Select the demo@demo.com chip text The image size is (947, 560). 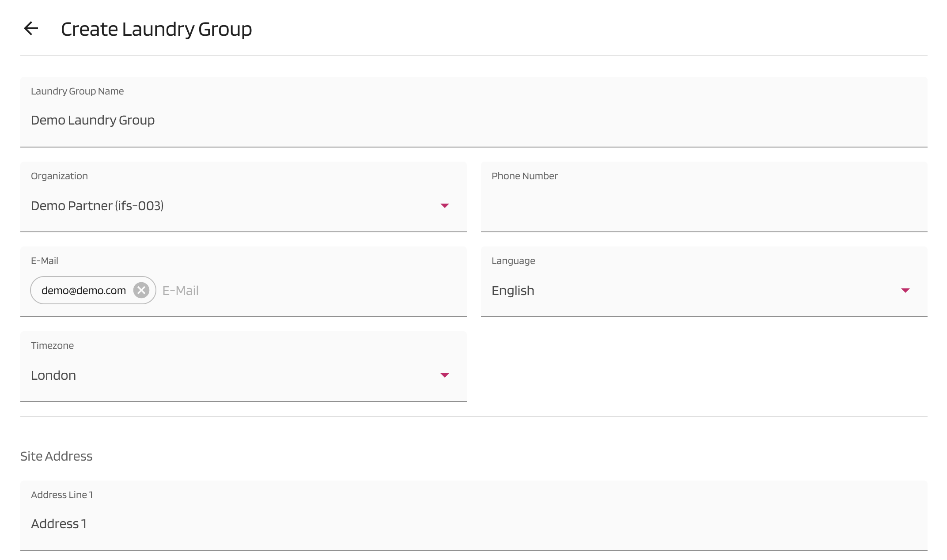pyautogui.click(x=83, y=291)
